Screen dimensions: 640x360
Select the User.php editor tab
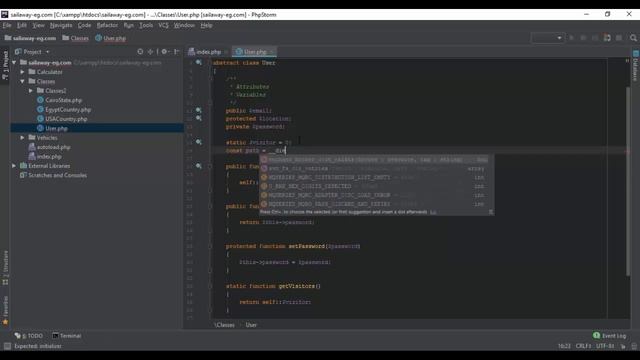[x=254, y=52]
